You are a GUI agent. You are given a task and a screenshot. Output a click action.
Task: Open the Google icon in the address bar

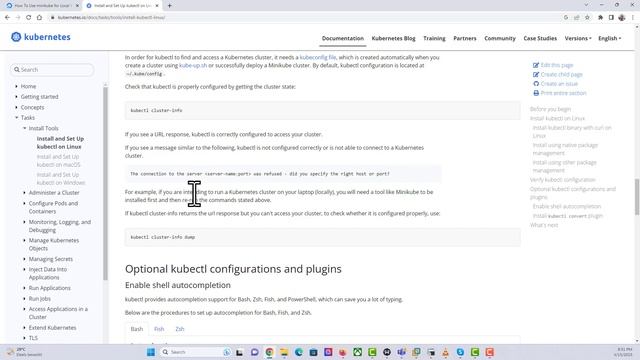coord(566,18)
